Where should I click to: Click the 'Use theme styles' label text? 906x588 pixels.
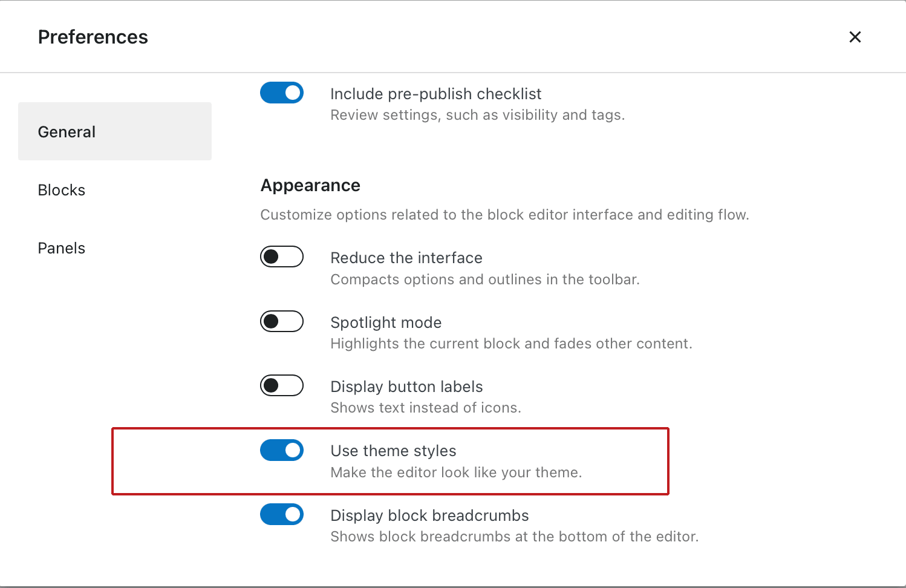coord(393,451)
